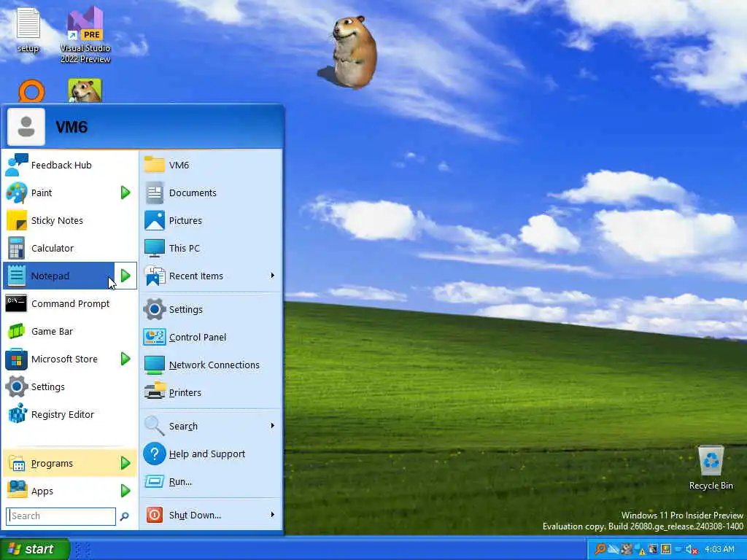
Task: Open This PC
Action: 211,248
